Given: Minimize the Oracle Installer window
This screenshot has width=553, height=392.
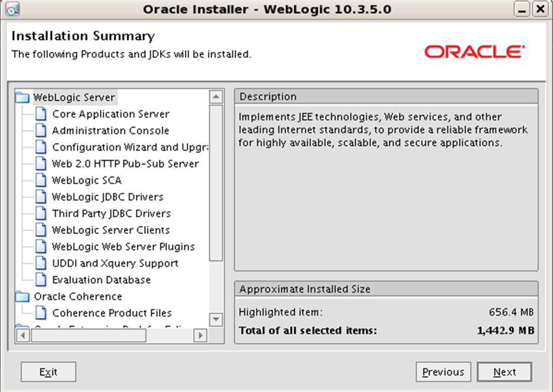Looking at the screenshot, I should pyautogui.click(x=522, y=9).
